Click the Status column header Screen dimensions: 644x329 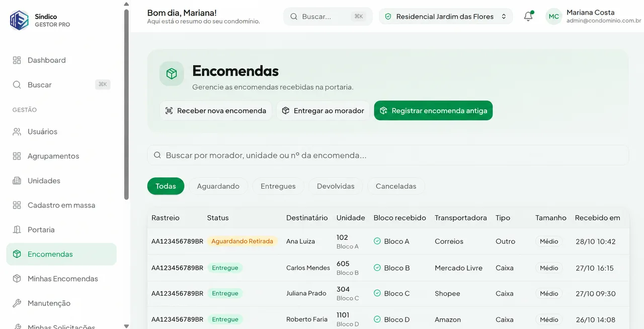[x=218, y=218]
